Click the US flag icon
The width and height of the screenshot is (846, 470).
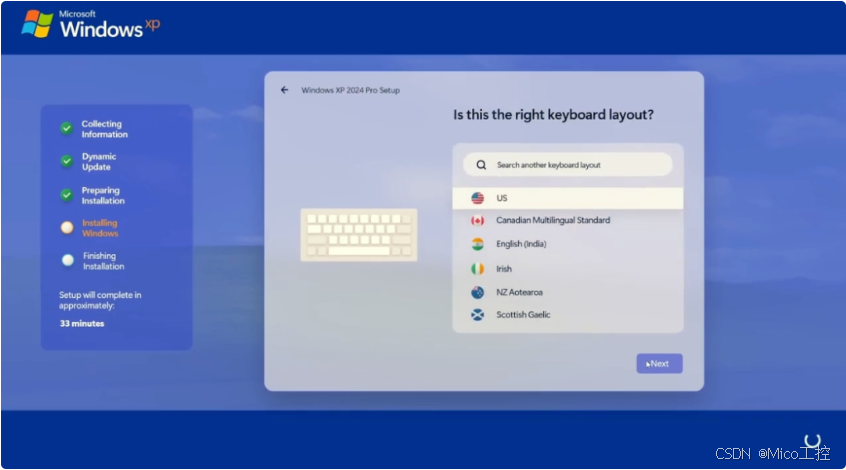pyautogui.click(x=477, y=198)
